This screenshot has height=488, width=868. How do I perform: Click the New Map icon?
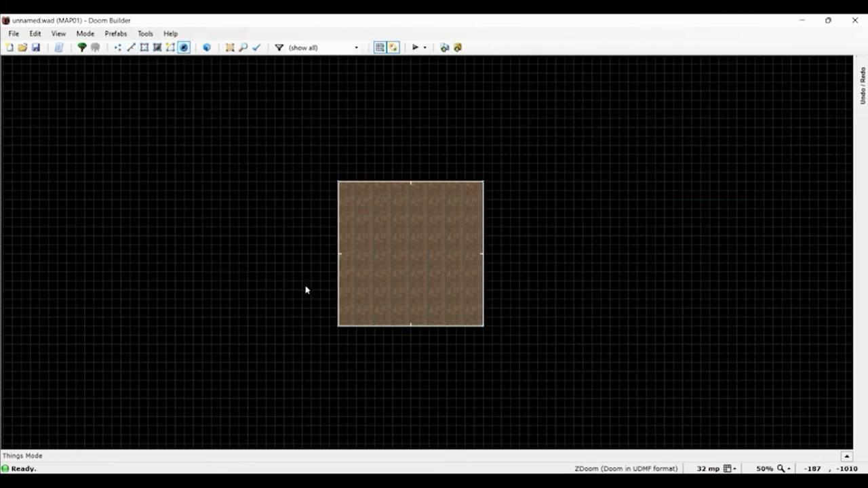click(9, 47)
